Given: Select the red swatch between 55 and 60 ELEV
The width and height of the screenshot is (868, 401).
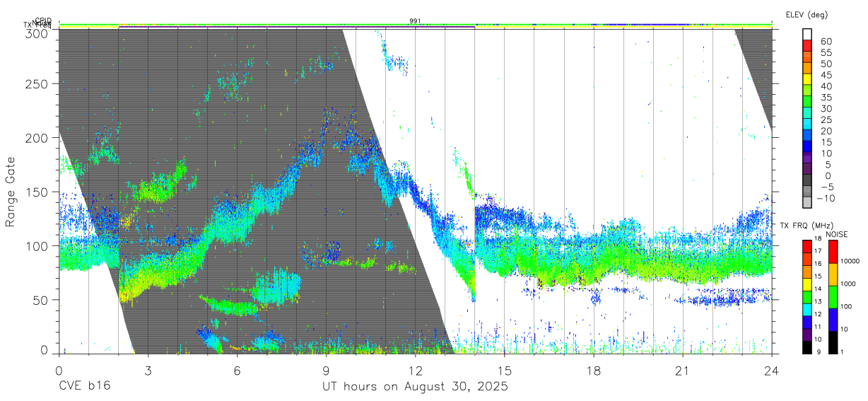Looking at the screenshot, I should (x=807, y=46).
